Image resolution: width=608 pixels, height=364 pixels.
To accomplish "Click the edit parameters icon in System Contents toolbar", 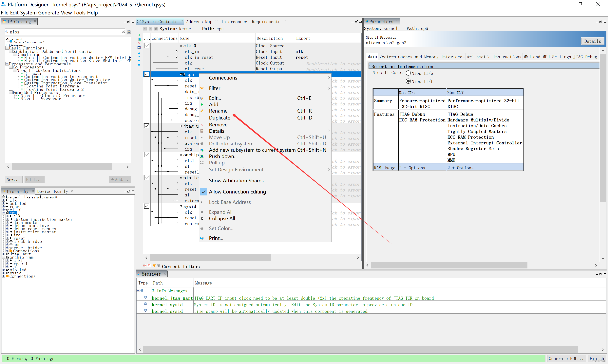I will [139, 48].
